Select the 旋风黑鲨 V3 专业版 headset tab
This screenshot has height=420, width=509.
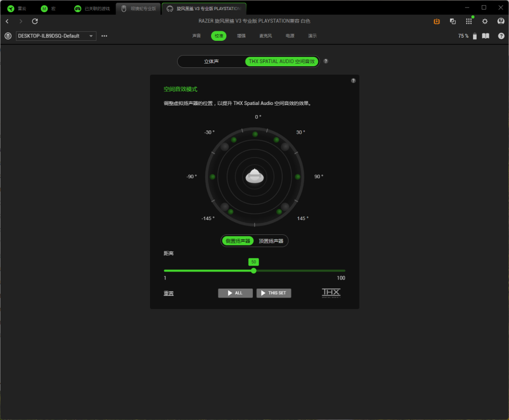(204, 9)
